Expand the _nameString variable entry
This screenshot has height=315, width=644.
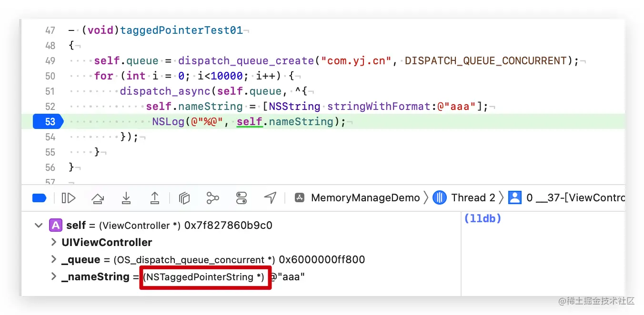53,276
